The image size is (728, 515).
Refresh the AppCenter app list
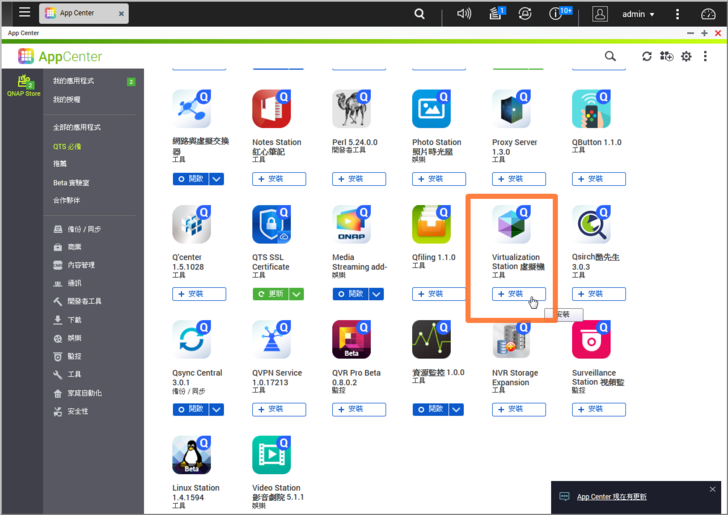(x=647, y=57)
